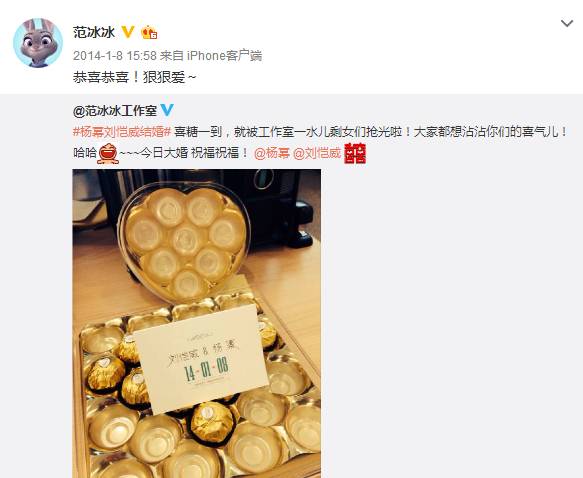Click the blue V badge beside 范冰冰工作室
The height and width of the screenshot is (478, 583).
[x=167, y=110]
